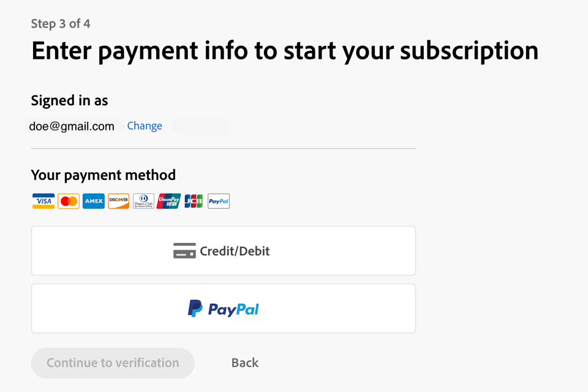
Task: Click the Discover card icon
Action: (119, 201)
